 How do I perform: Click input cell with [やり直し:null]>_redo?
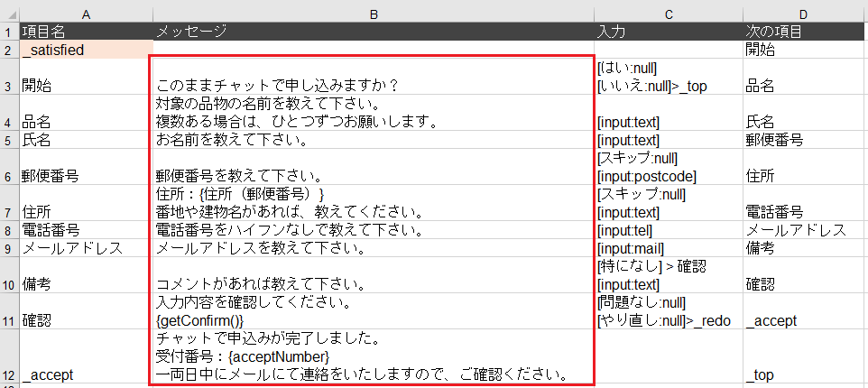[x=669, y=311]
